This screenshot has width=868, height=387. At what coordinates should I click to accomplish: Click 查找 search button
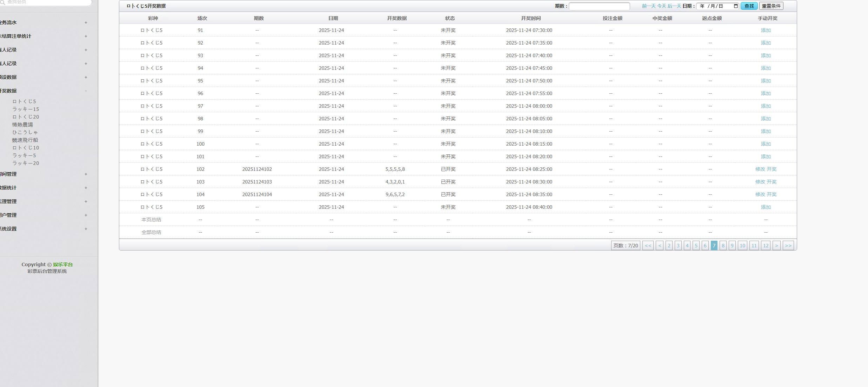(749, 6)
